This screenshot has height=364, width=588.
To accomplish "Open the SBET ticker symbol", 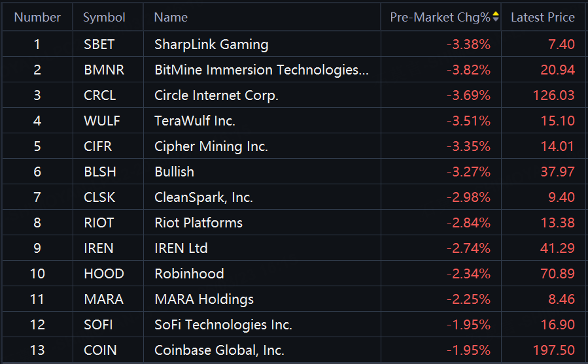I will (x=99, y=44).
